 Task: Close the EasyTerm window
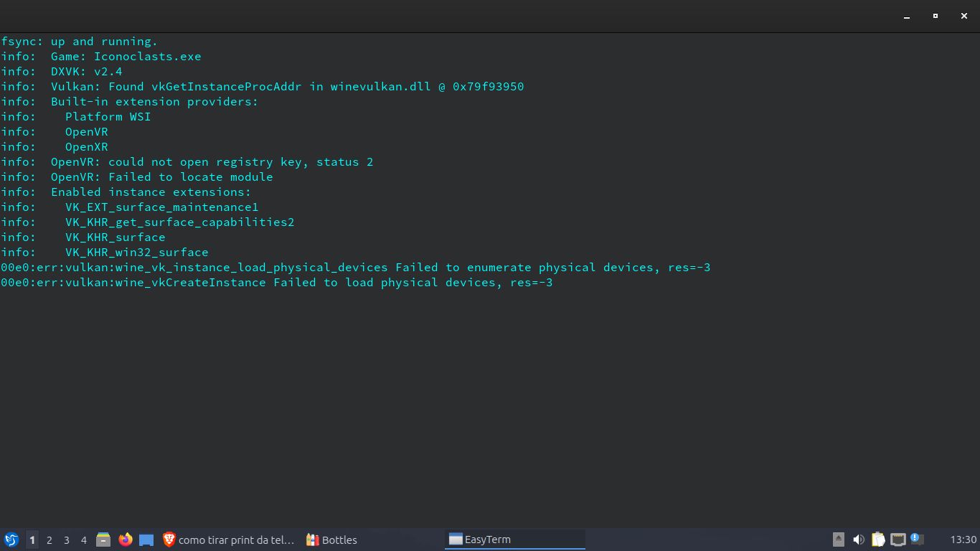click(964, 16)
